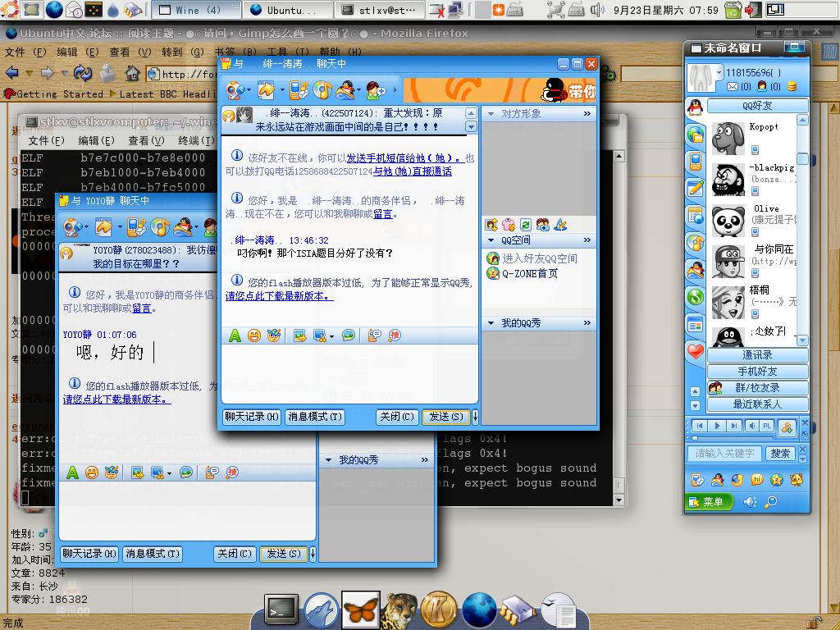
Task: Switch to Wine (4) taskbar entry
Action: (195, 10)
